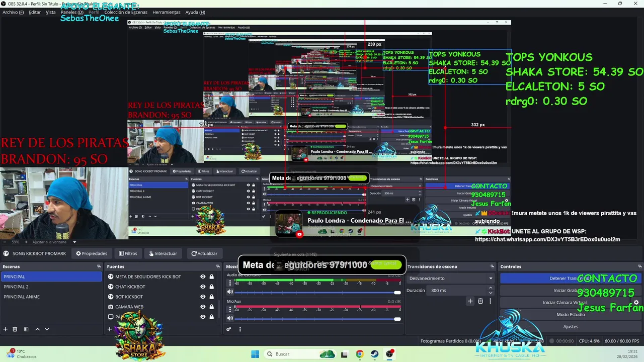Start virtual camera with Iniciar Cámara Virtual
Image resolution: width=644 pixels, height=362 pixels.
[566, 303]
